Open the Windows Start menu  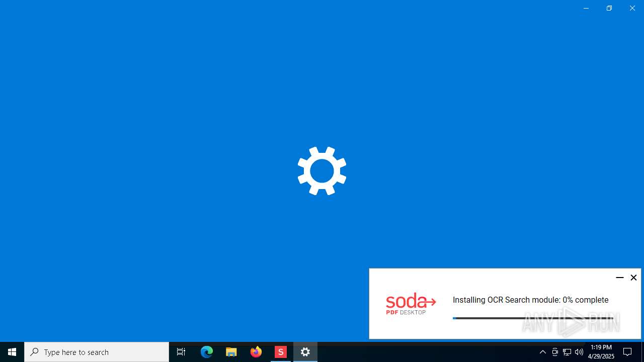(x=12, y=352)
